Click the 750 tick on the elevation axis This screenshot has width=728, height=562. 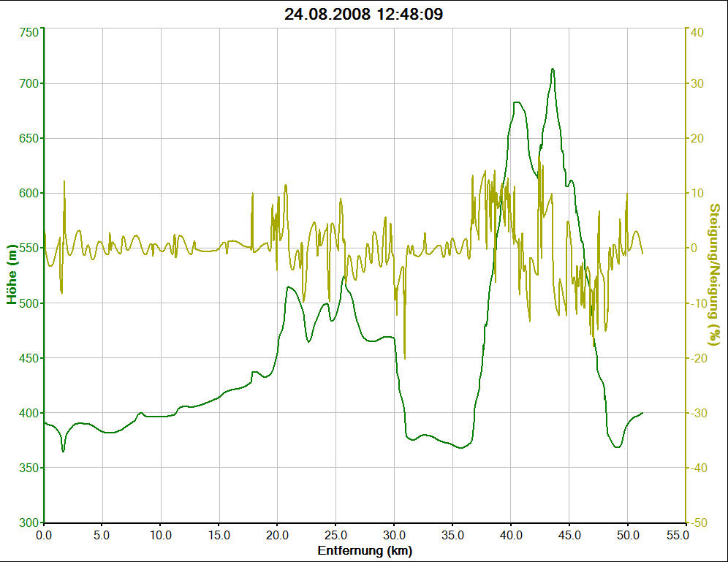click(x=28, y=33)
